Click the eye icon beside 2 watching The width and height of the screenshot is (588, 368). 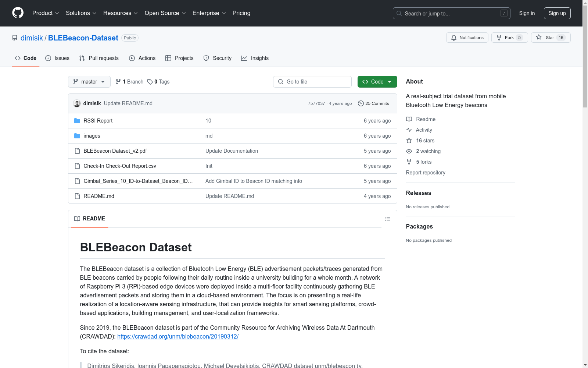tap(409, 151)
